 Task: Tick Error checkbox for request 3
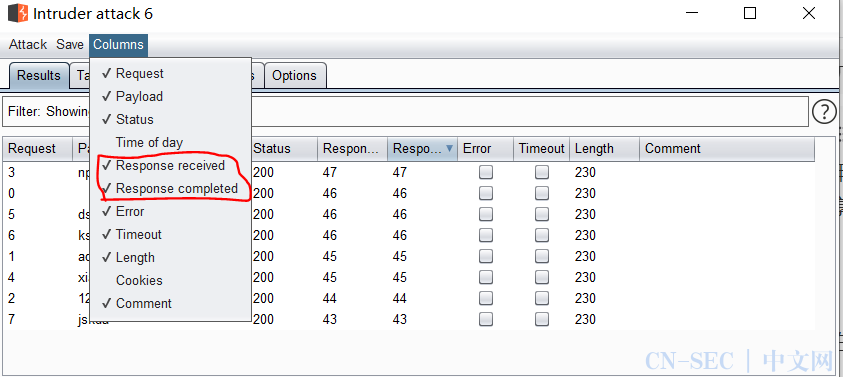pos(486,172)
